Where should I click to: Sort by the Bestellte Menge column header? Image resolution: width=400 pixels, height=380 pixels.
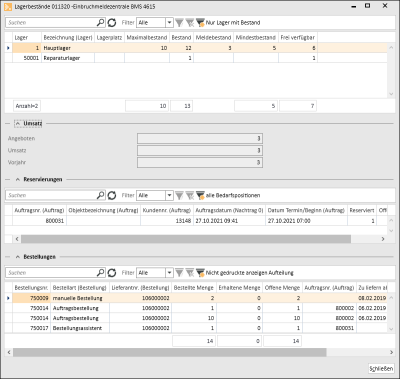[194, 287]
